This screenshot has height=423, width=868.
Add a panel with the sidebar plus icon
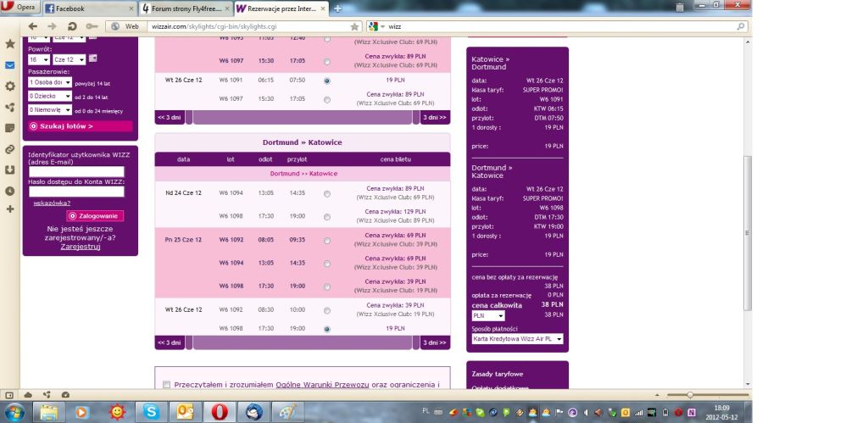tap(10, 209)
